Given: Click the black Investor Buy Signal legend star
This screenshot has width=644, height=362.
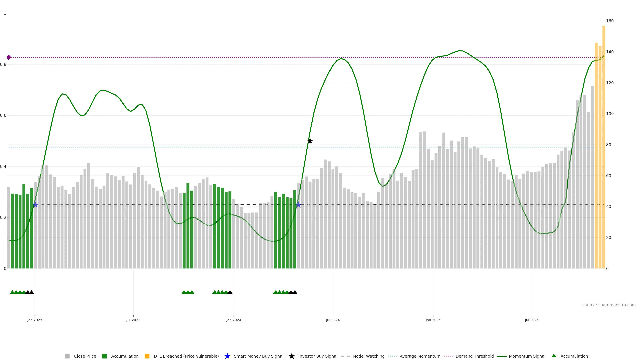Looking at the screenshot, I should pyautogui.click(x=291, y=356).
